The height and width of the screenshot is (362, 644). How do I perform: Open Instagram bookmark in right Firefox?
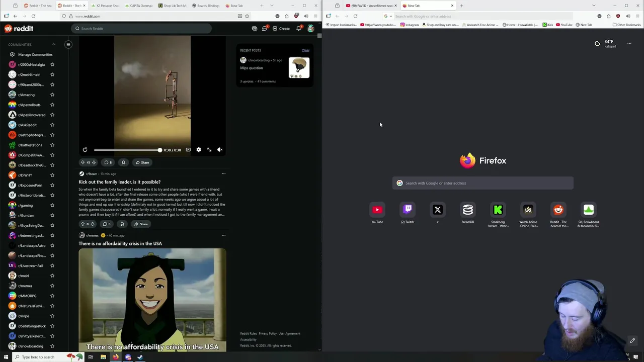click(x=410, y=25)
